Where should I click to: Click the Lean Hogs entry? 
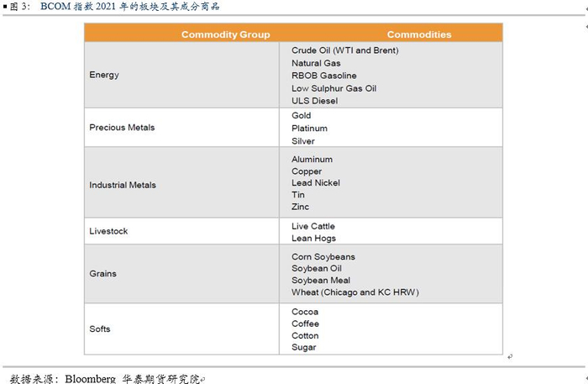[x=313, y=238]
